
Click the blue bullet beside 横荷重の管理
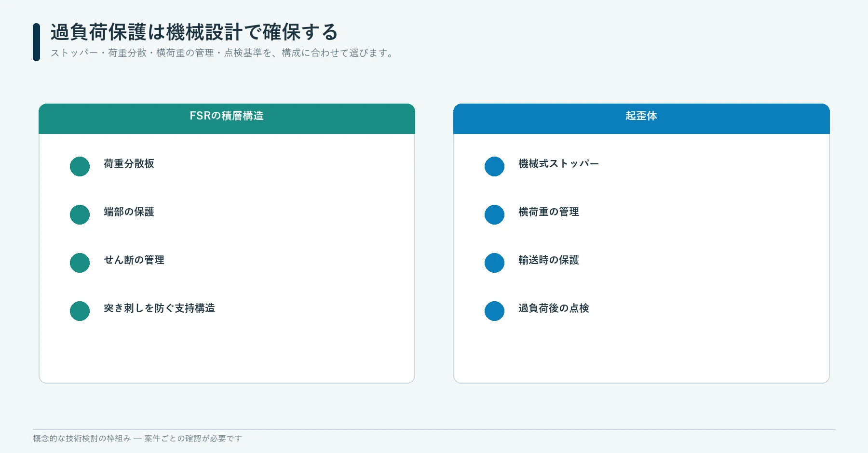[494, 214]
